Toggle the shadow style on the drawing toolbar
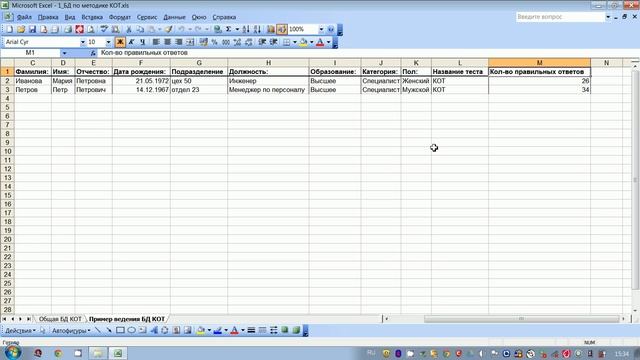Screen dimensions: 640x360 tap(285, 330)
